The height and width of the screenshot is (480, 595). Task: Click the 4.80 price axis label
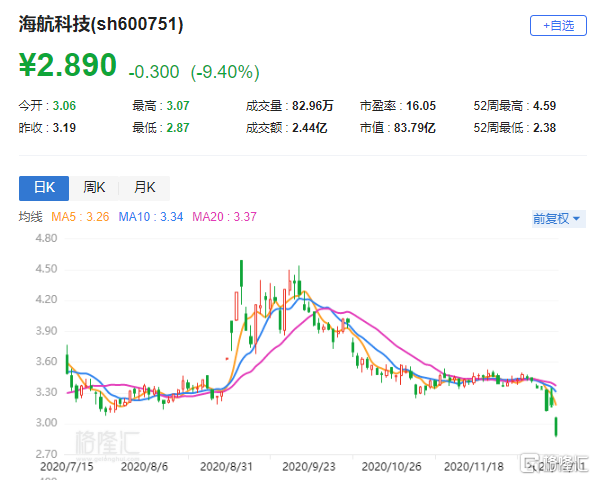[x=46, y=238]
